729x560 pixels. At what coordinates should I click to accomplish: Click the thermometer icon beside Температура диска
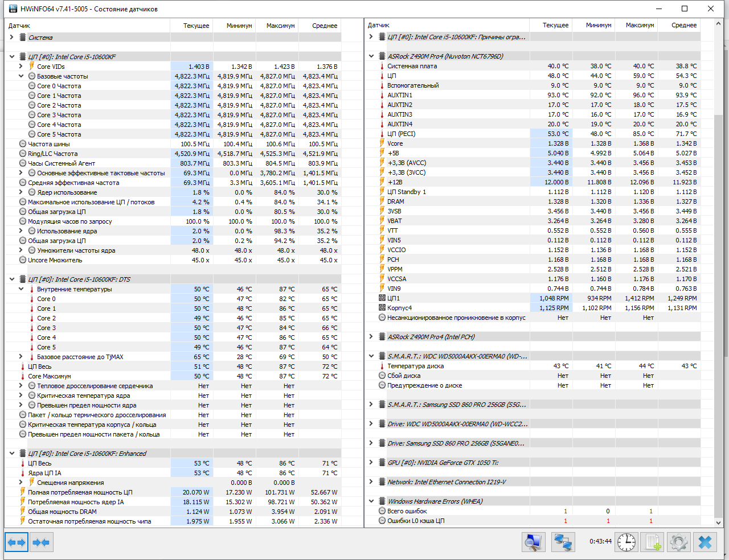click(382, 366)
